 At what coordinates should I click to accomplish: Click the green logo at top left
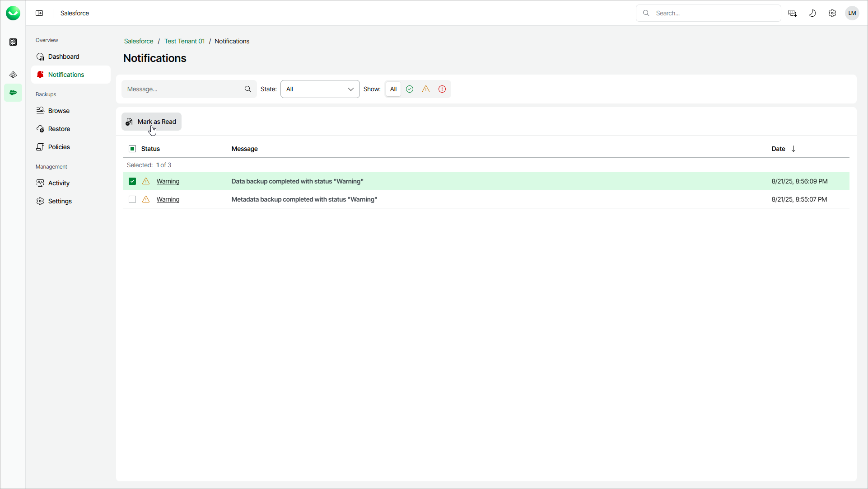click(13, 13)
